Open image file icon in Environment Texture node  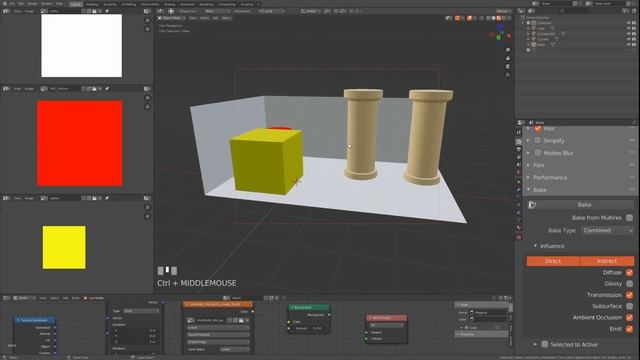coord(241,320)
